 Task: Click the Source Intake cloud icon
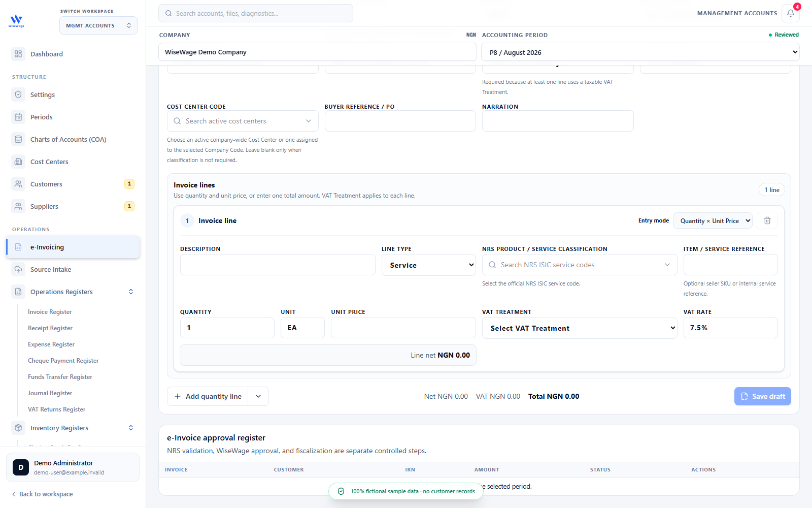[x=18, y=269]
